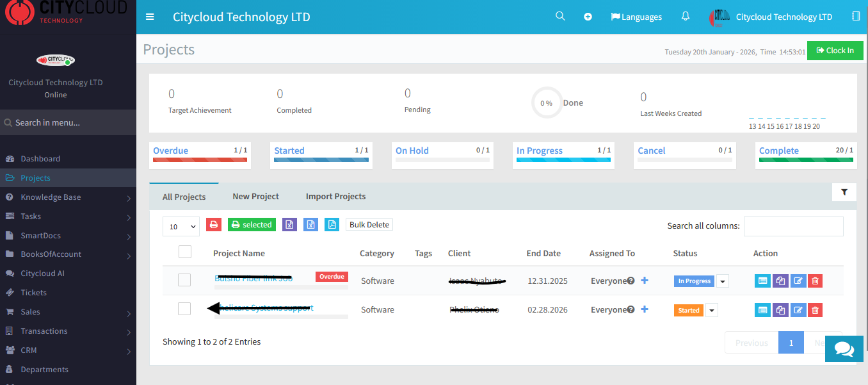Sort table by Project Name column header
Viewport: 868px width, 385px height.
coord(239,254)
